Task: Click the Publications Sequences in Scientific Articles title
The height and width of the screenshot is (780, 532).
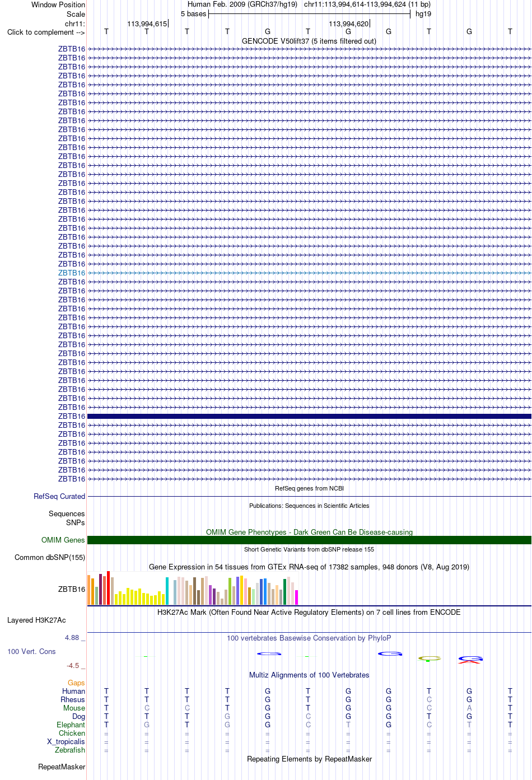Action: (x=309, y=506)
